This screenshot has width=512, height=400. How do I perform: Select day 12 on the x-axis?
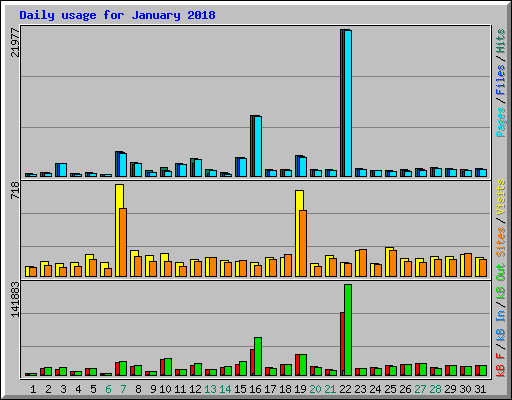pos(195,389)
